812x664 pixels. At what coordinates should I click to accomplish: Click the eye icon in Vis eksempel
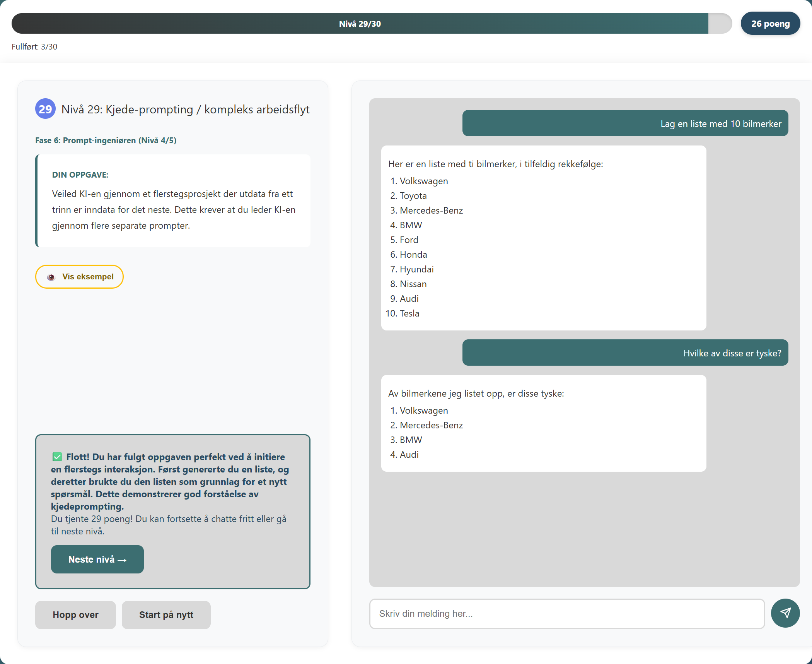(x=51, y=277)
